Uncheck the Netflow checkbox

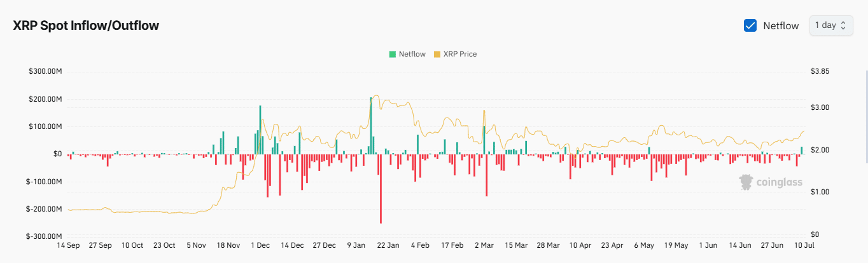click(x=750, y=25)
